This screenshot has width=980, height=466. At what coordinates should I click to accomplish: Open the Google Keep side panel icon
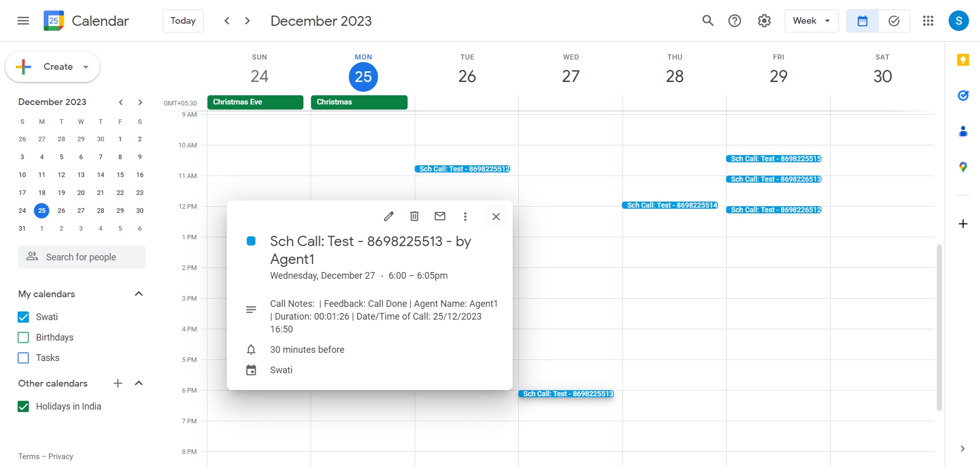point(963,60)
